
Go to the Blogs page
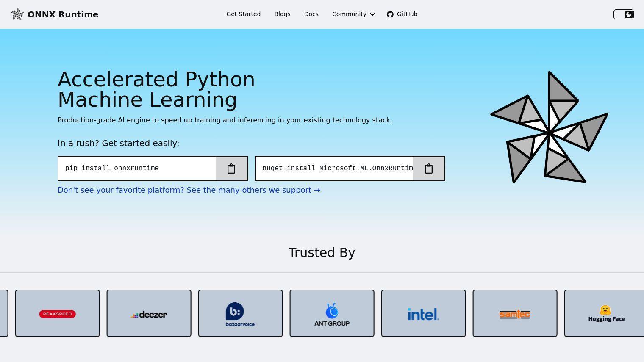click(282, 14)
